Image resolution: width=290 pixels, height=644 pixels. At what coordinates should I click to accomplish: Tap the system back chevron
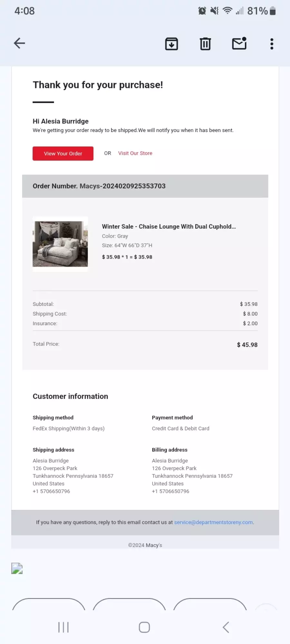(x=226, y=627)
